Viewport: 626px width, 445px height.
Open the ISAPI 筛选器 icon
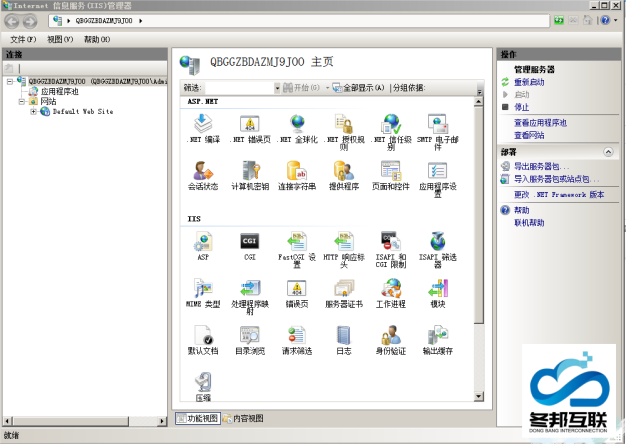click(438, 249)
